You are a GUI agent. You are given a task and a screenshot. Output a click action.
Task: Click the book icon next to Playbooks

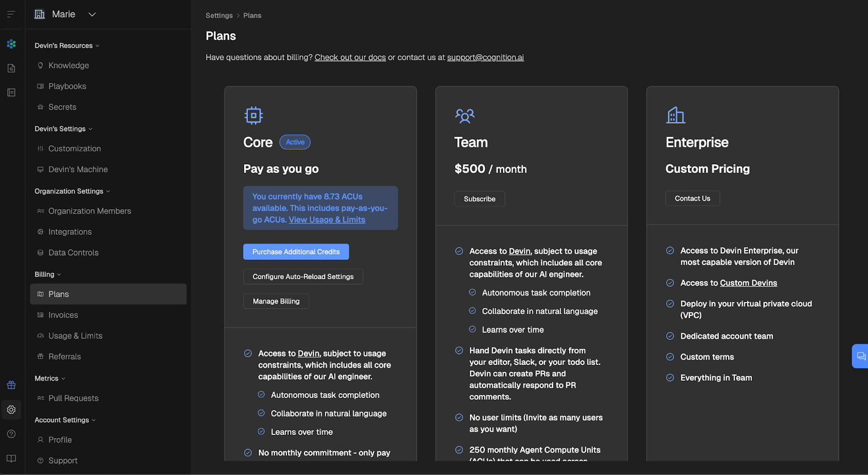click(40, 86)
